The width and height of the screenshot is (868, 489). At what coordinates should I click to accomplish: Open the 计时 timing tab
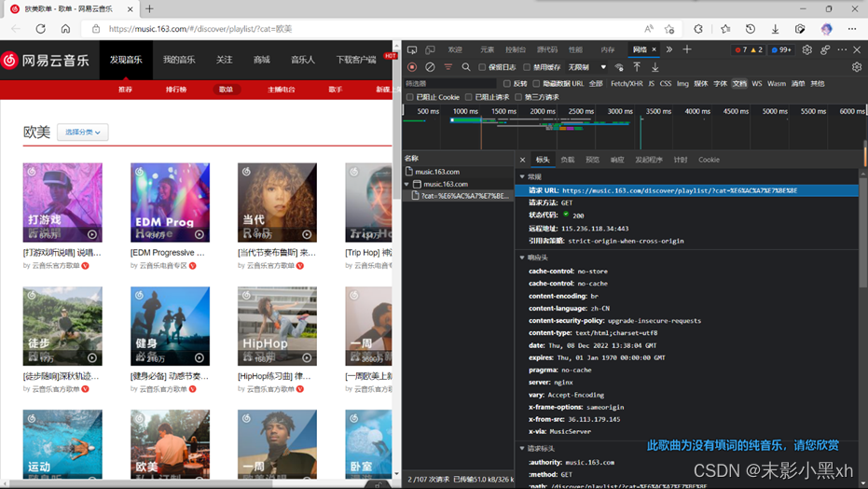tap(681, 160)
